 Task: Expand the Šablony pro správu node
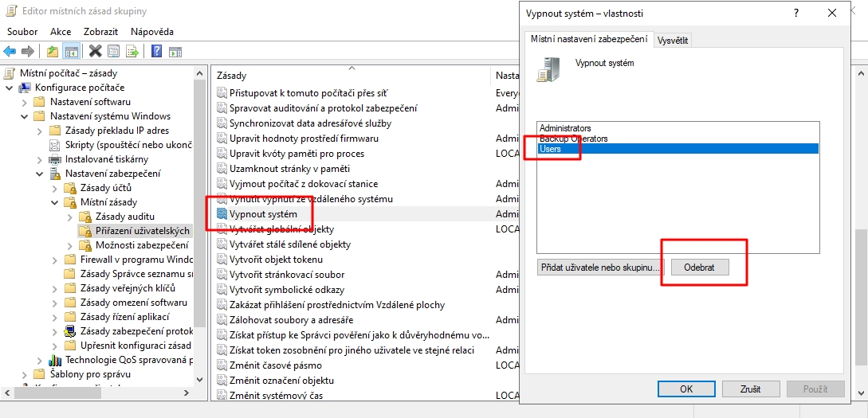[x=25, y=374]
